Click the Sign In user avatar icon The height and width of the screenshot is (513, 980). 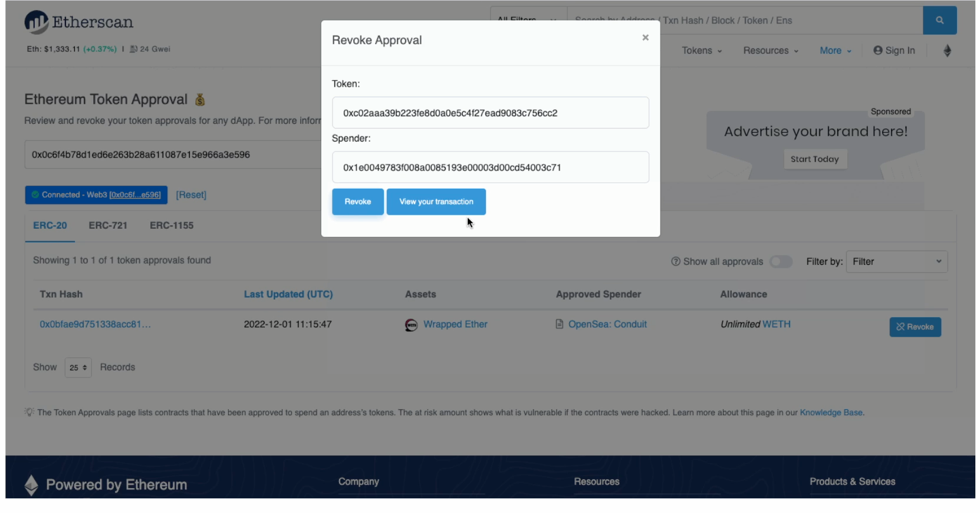click(878, 51)
